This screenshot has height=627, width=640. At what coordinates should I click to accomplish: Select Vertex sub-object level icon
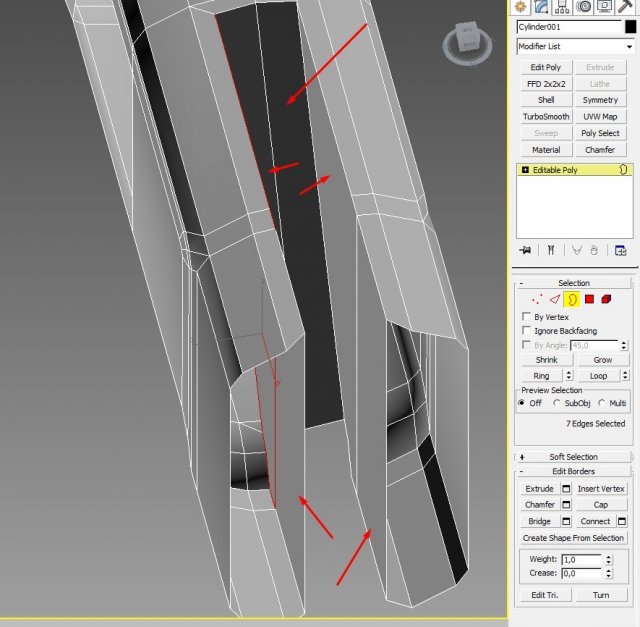(537, 298)
